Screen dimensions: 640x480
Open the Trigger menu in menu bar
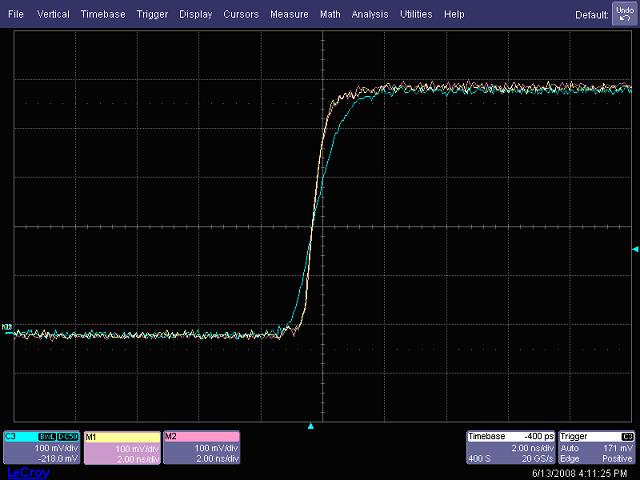153,15
